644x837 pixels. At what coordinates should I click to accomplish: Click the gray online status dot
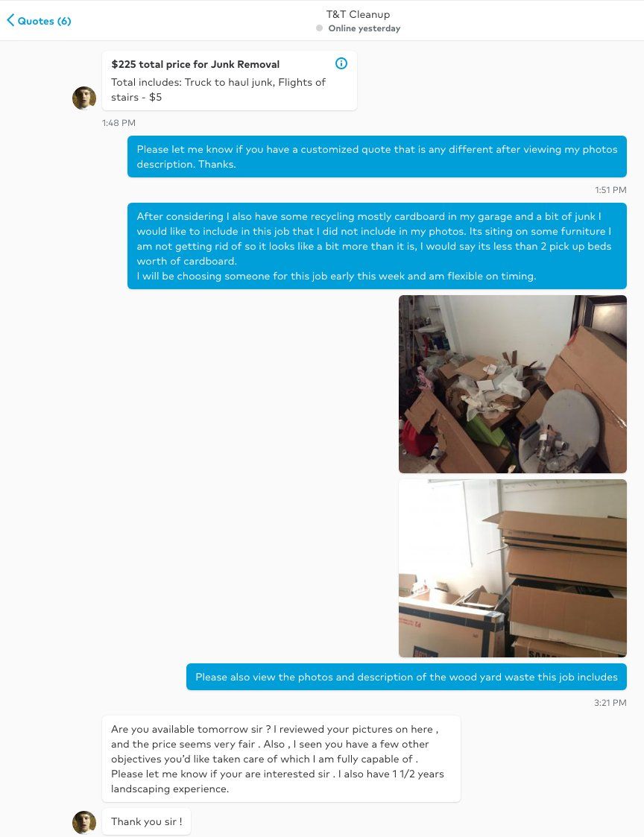(x=319, y=28)
